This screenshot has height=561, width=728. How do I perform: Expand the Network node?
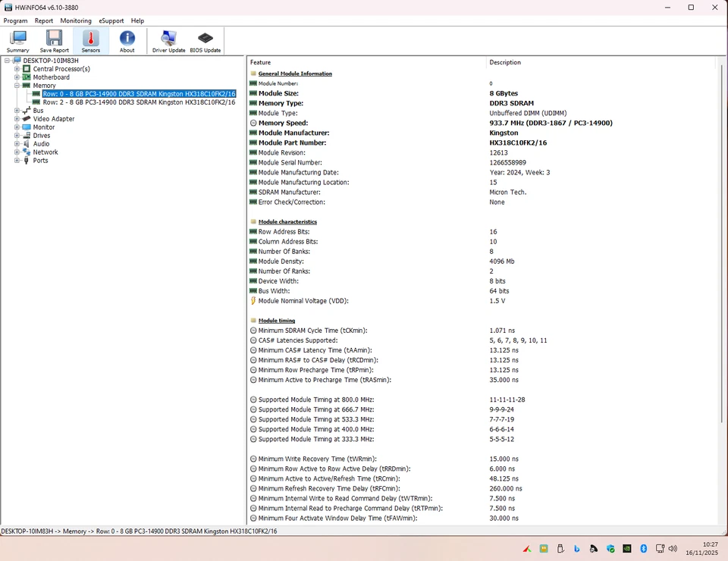[17, 152]
